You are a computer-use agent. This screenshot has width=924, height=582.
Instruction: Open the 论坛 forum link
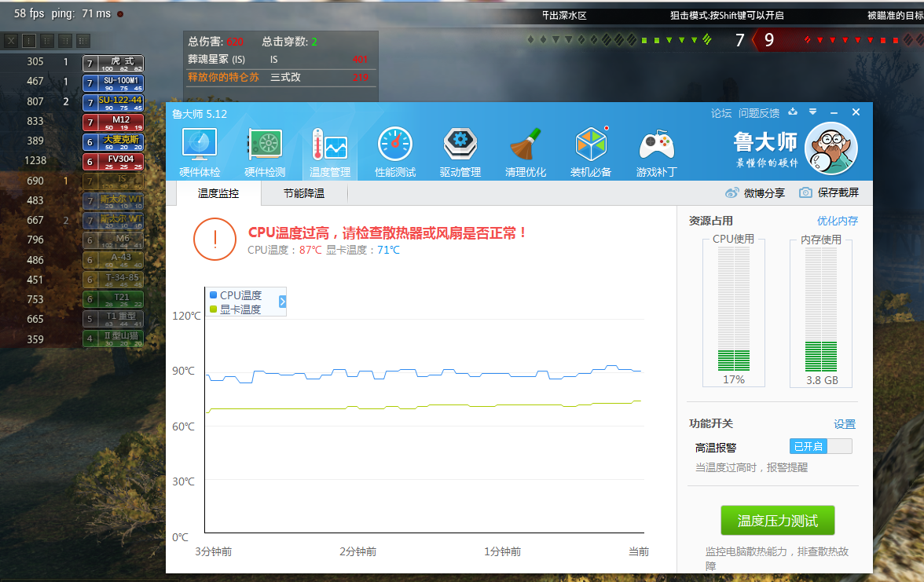(720, 113)
